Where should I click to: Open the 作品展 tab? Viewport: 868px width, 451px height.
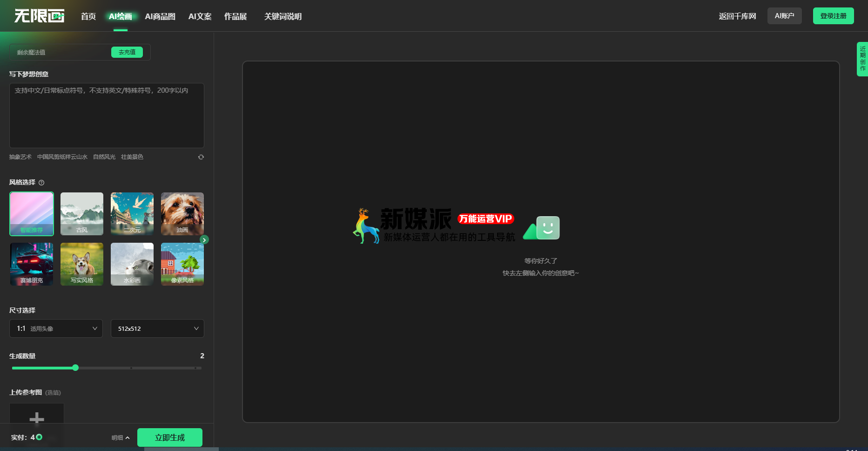[236, 16]
